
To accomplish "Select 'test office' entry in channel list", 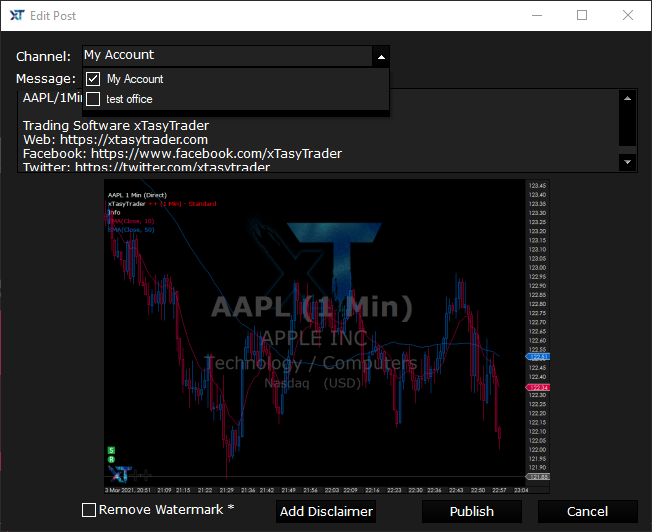I will coord(236,99).
